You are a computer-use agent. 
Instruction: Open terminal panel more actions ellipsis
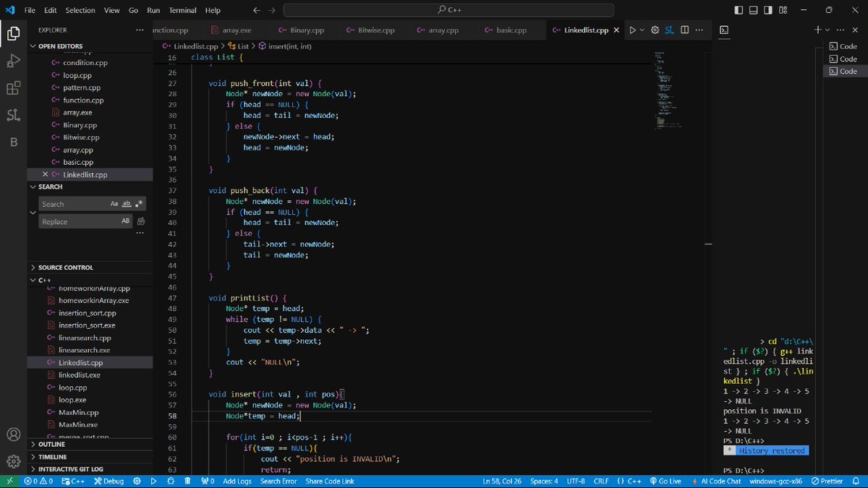coord(840,30)
